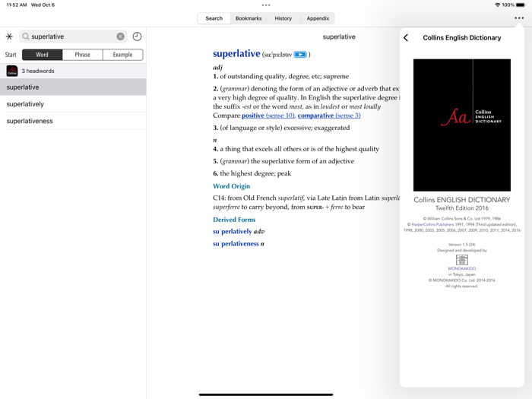This screenshot has width=532, height=399.
Task: Open the History tab
Action: click(x=283, y=18)
